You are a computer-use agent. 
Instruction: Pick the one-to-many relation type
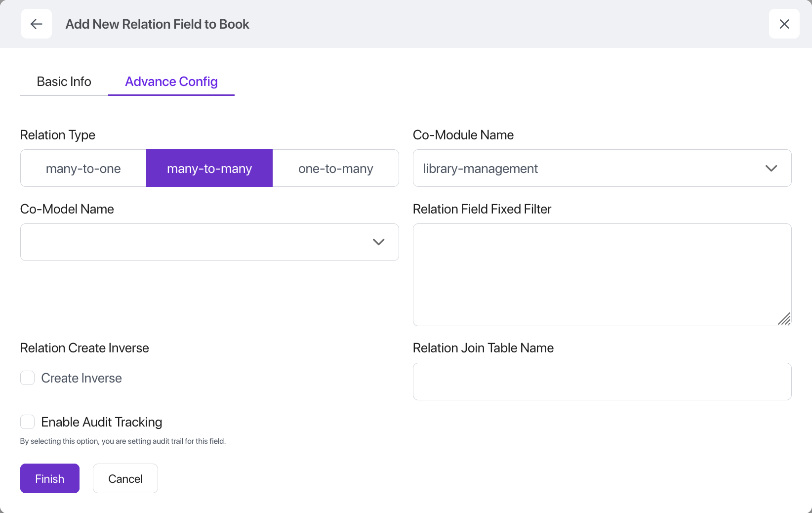tap(335, 169)
